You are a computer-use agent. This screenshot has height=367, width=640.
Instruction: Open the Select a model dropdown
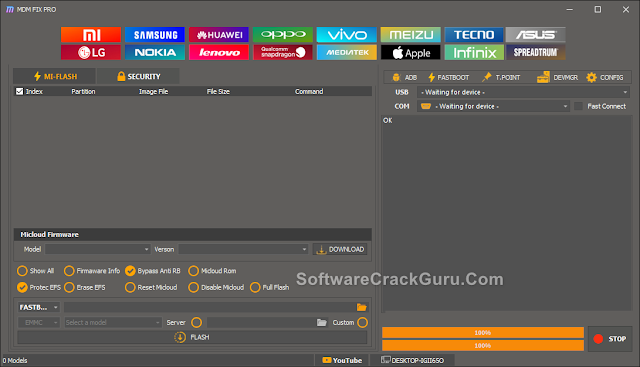tap(113, 323)
